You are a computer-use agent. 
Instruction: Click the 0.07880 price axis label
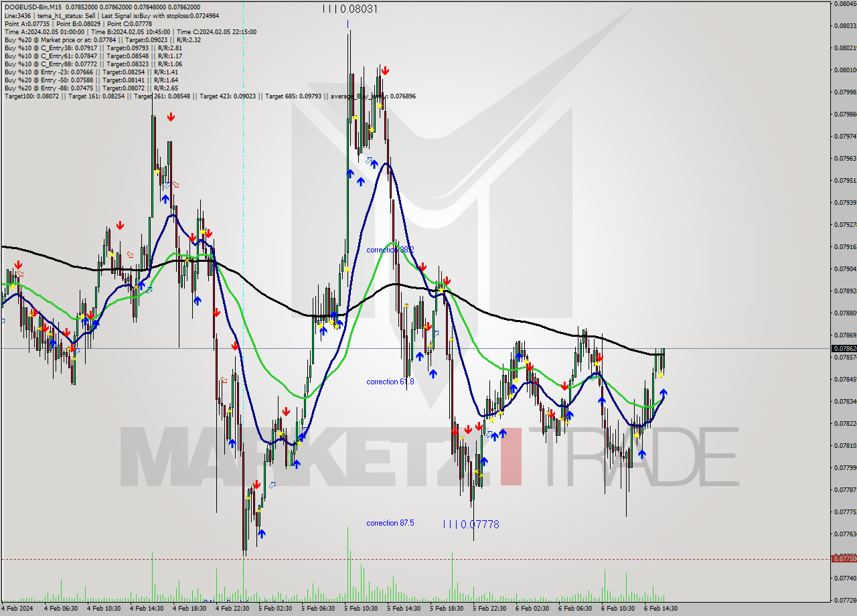(845, 313)
